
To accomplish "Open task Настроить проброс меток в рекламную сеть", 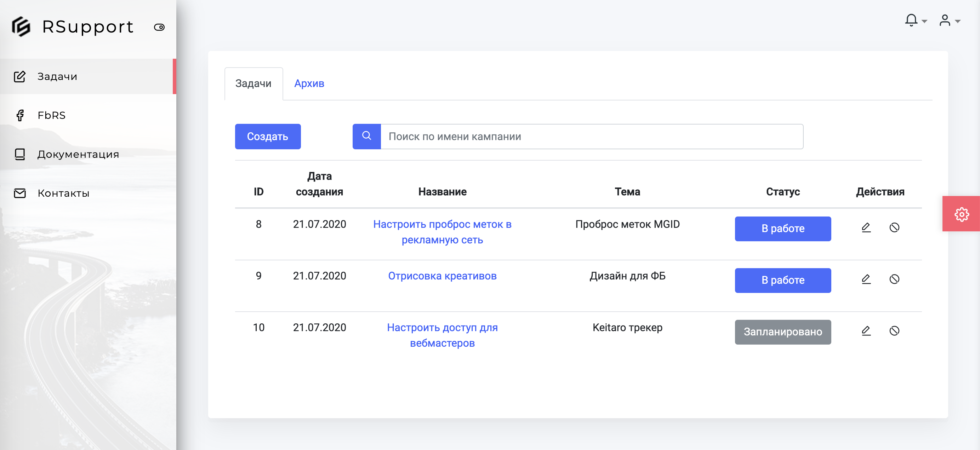I will pos(442,232).
